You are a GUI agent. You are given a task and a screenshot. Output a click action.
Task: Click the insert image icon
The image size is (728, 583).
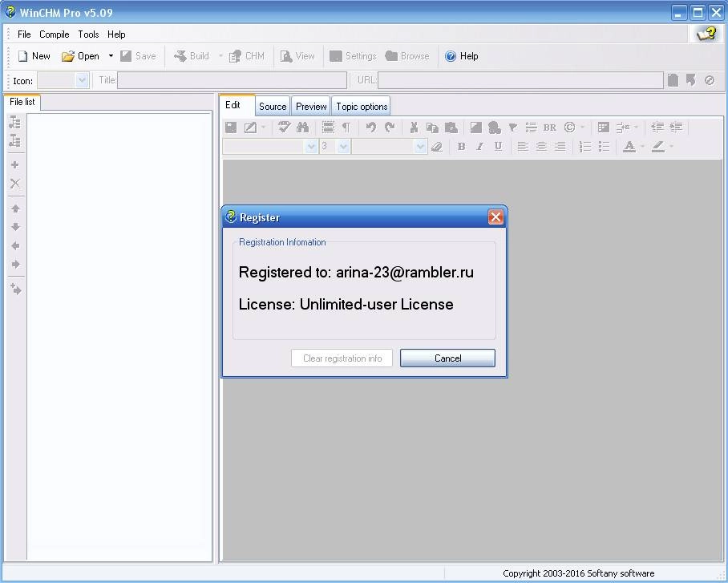coord(476,128)
